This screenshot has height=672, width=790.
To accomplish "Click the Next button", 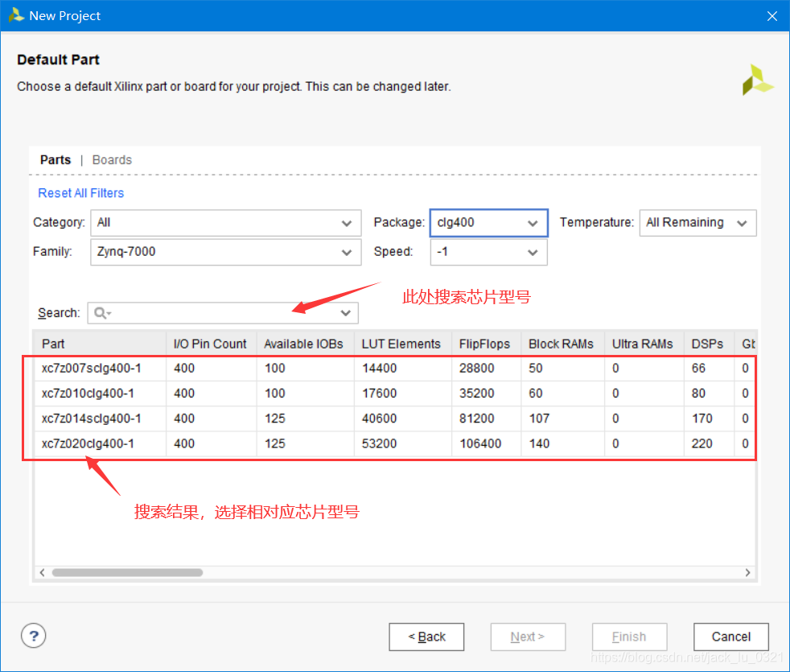I will click(528, 637).
